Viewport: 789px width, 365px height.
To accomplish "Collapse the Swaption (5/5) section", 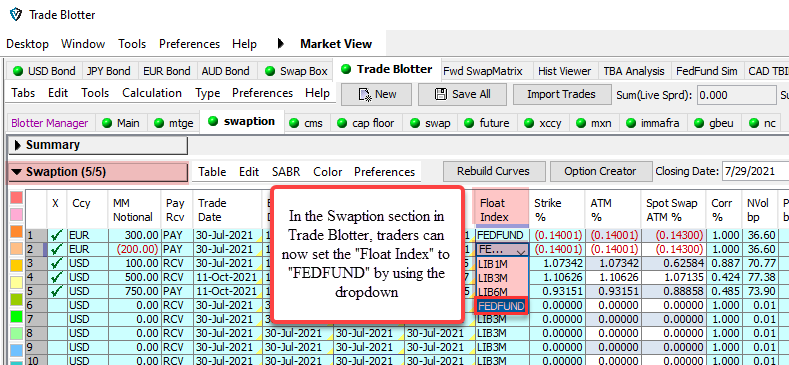I will (98, 172).
